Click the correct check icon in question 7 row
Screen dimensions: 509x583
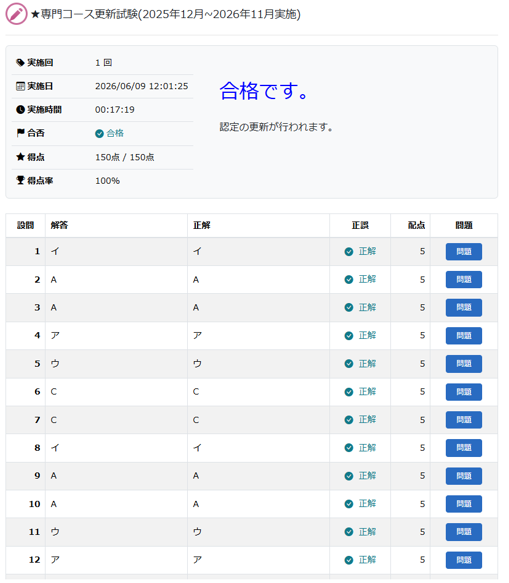[x=349, y=420]
